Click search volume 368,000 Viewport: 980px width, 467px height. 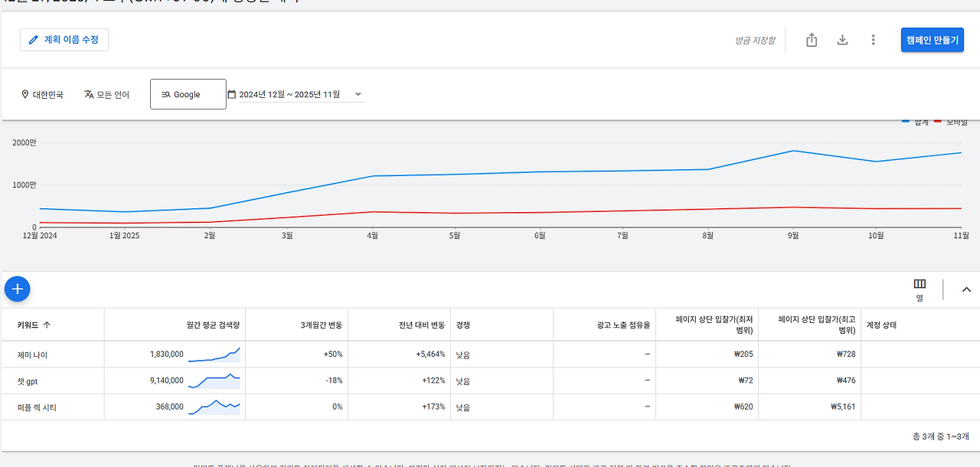(170, 407)
